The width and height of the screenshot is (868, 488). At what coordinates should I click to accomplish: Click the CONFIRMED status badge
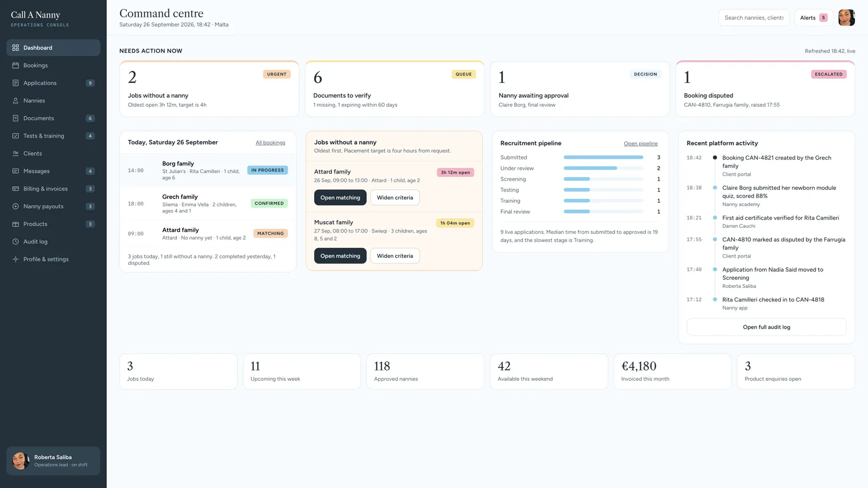[269, 203]
